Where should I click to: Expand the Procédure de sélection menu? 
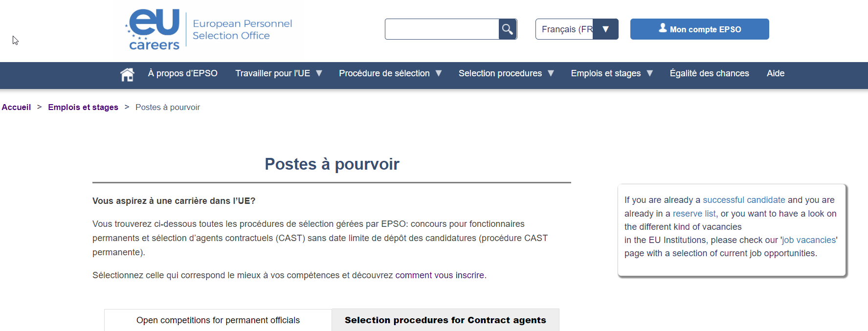(x=390, y=73)
